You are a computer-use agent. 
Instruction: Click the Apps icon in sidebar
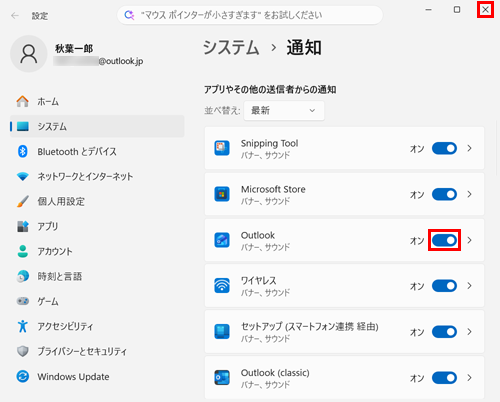click(x=23, y=226)
